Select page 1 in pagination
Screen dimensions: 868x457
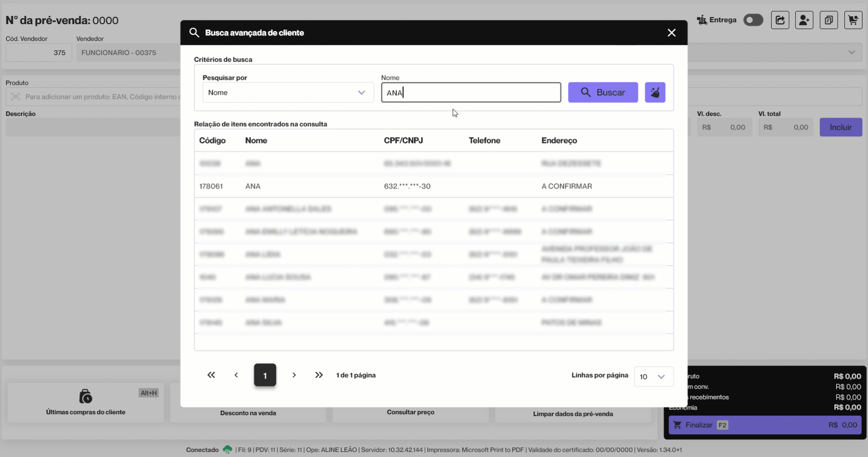coord(265,375)
